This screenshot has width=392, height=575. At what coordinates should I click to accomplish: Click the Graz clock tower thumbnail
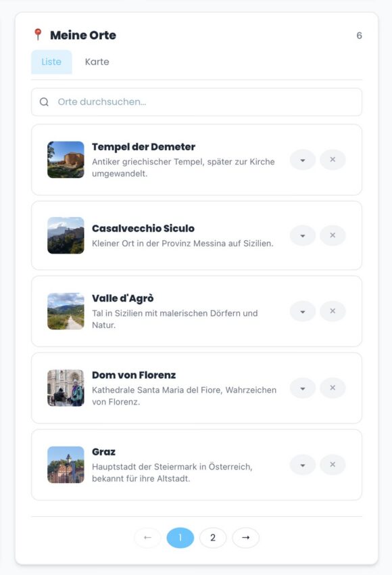[66, 465]
